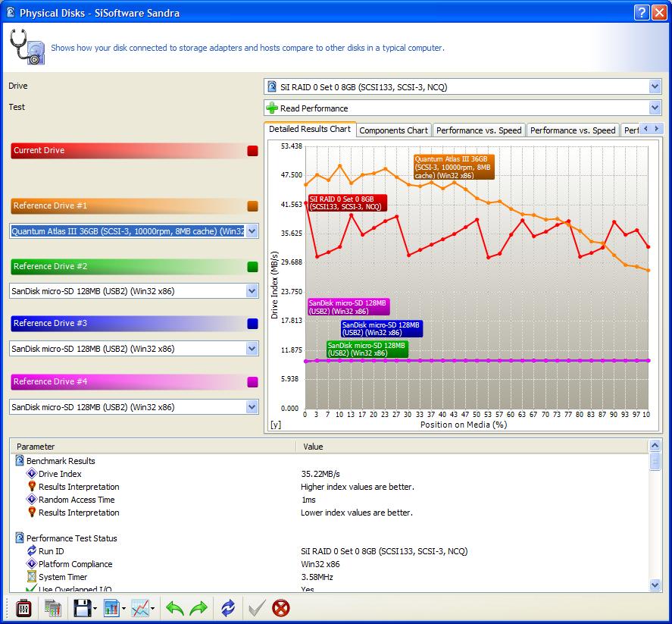Click the green plus icon beside Read Performance
Viewport: 672px width, 624px height.
(x=272, y=108)
